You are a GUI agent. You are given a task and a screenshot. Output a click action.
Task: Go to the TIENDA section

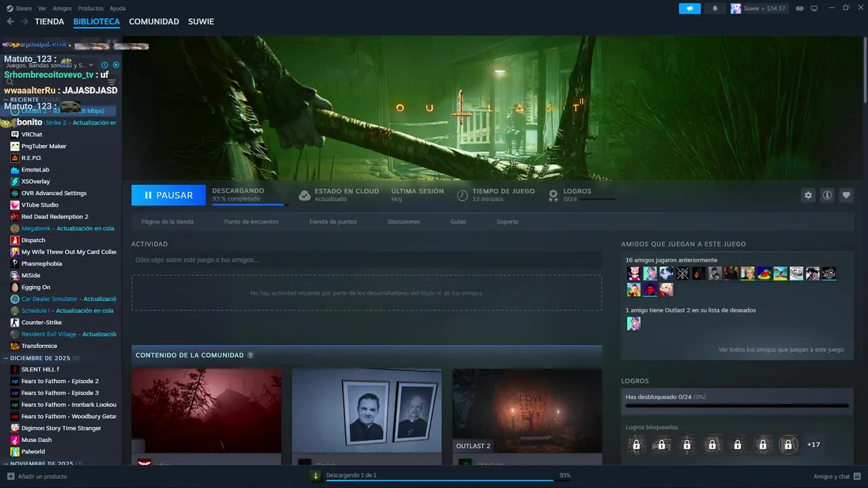(50, 22)
